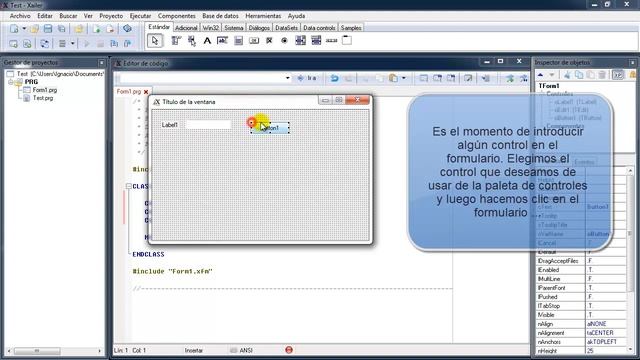Select Form1.prg in the project tree
The height and width of the screenshot is (360, 640).
click(x=45, y=90)
